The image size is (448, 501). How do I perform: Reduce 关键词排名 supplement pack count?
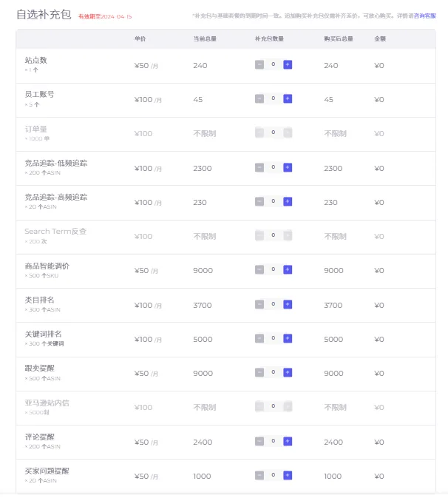(259, 338)
